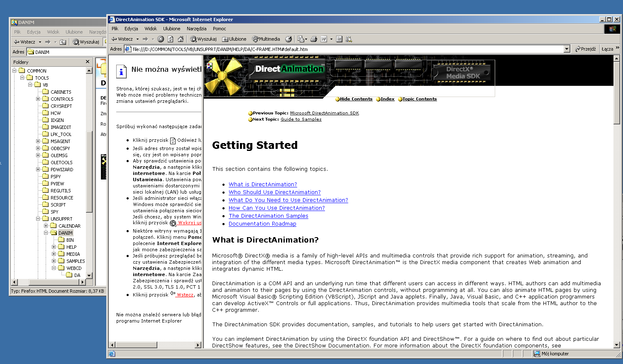Click the Refresh page icon in Internet Explorer
623x364 pixels.
171,39
